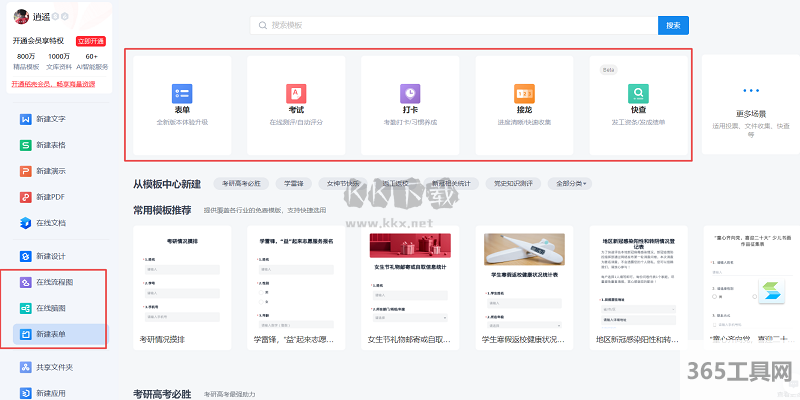Screen dimensions: 800x400
Task: Click the red 立即开通 button
Action: pos(91,41)
